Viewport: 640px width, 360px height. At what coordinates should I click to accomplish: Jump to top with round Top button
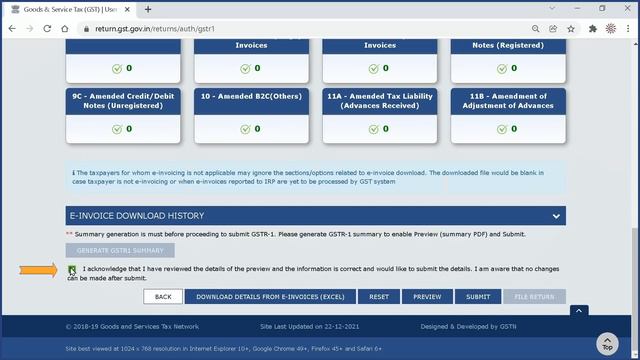(607, 344)
